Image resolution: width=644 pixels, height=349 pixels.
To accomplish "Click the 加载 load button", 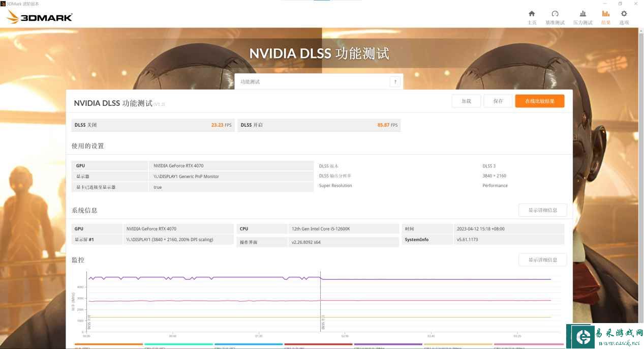I will 466,101.
